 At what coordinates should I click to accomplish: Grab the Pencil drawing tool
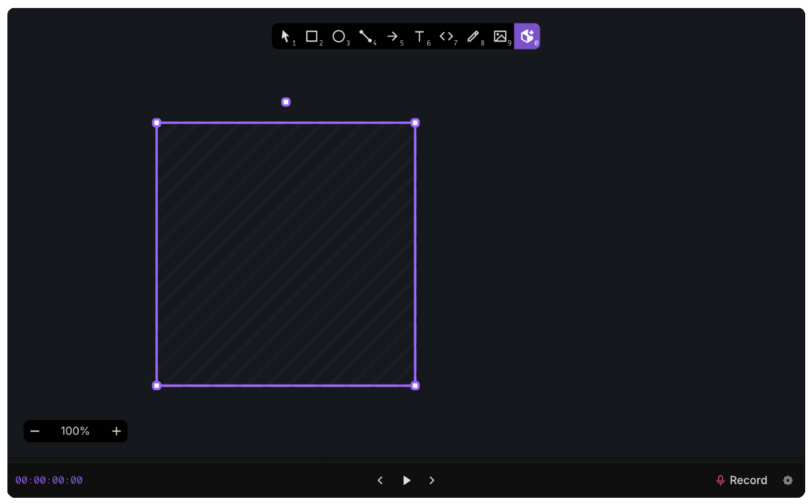pos(473,36)
